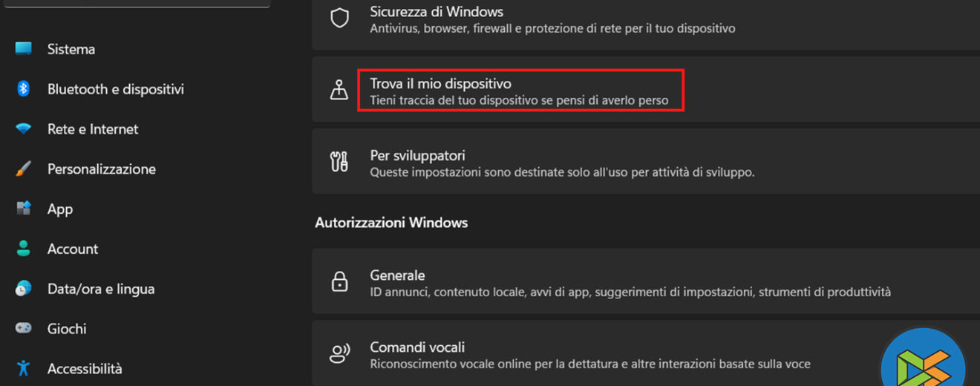Viewport: 980px width, 386px height.
Task: Select Account in the settings sidebar
Action: (x=73, y=249)
